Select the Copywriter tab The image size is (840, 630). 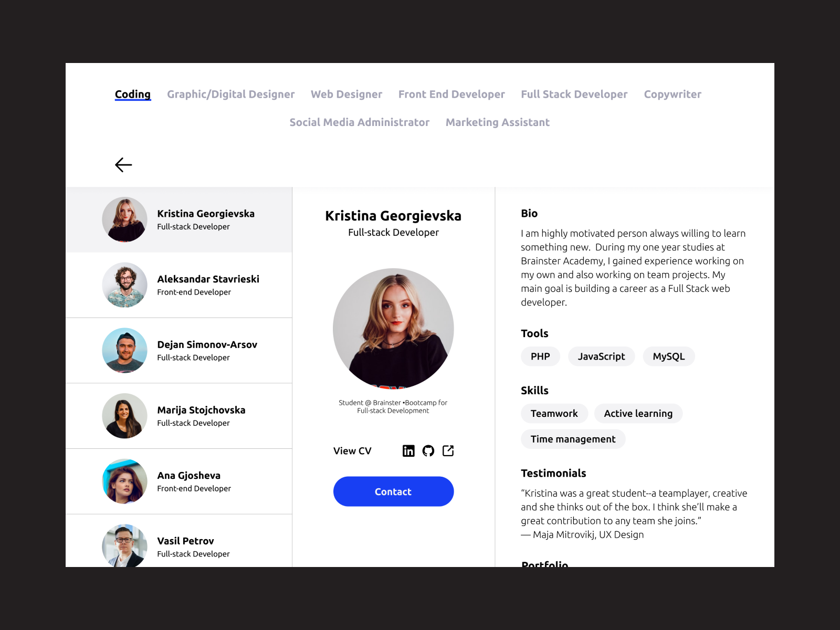point(673,94)
